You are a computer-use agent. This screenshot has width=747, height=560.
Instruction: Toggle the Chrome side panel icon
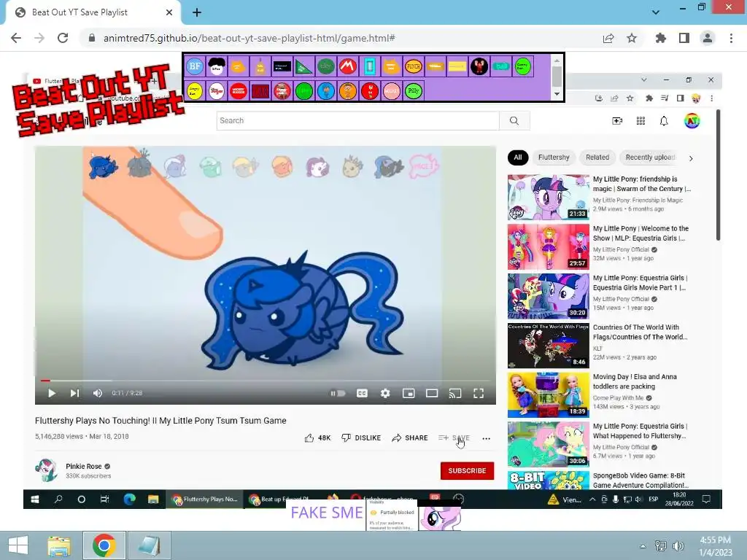click(684, 38)
